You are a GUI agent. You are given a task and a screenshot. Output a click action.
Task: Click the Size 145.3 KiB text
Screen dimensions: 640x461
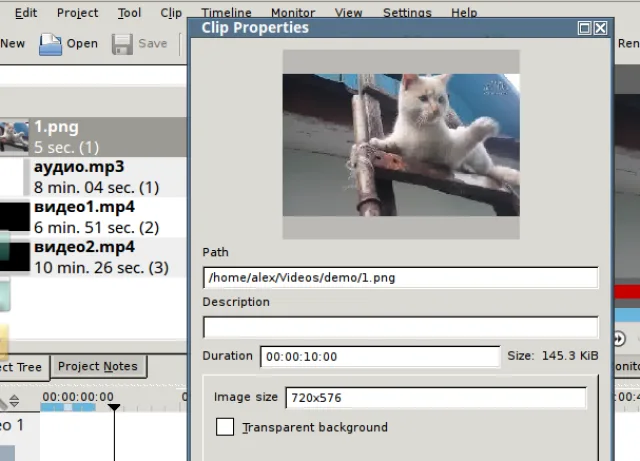tap(553, 356)
